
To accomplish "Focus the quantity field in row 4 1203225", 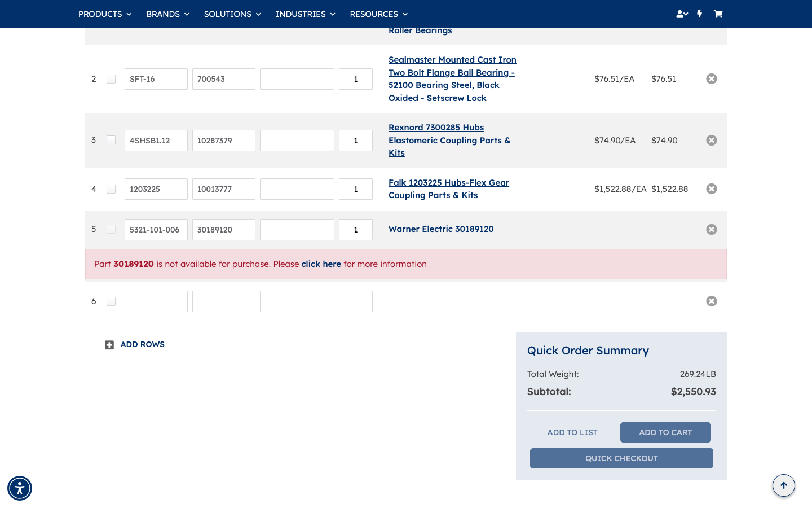I will (x=356, y=189).
